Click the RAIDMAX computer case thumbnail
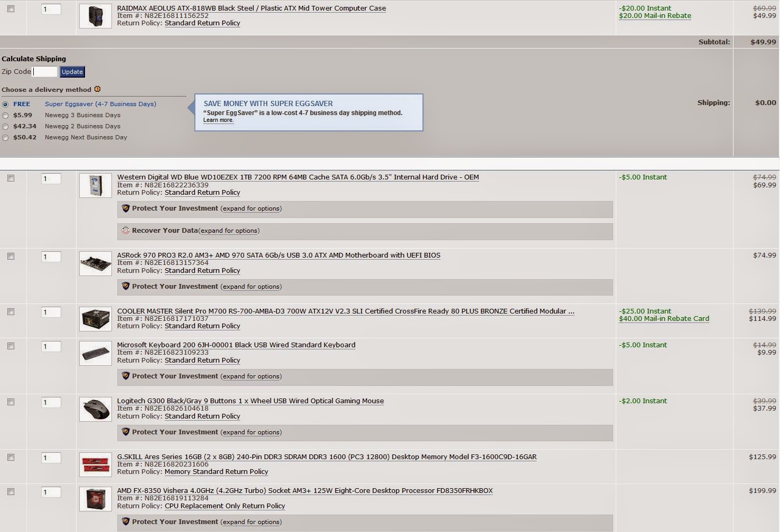Viewport: 780px width, 532px height. [96, 16]
